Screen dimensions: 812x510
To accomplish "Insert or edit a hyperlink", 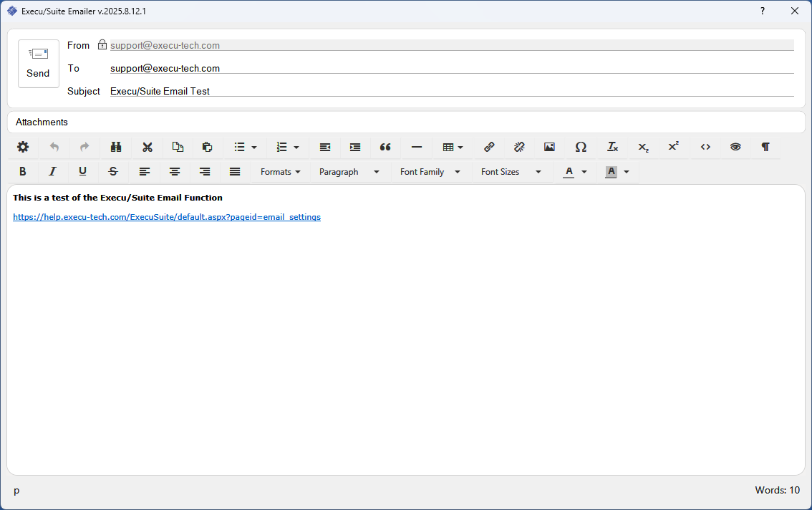I will point(489,147).
